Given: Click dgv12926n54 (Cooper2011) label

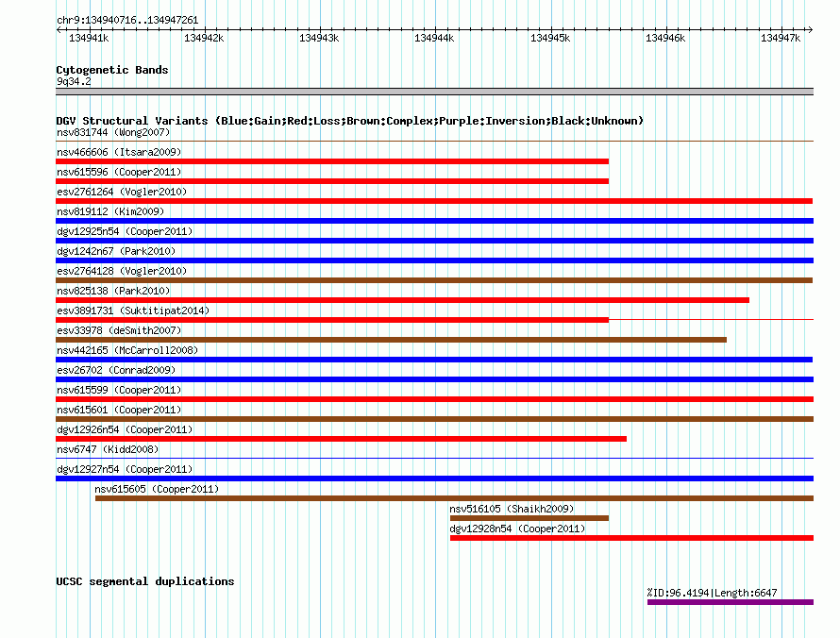Looking at the screenshot, I should [x=125, y=429].
